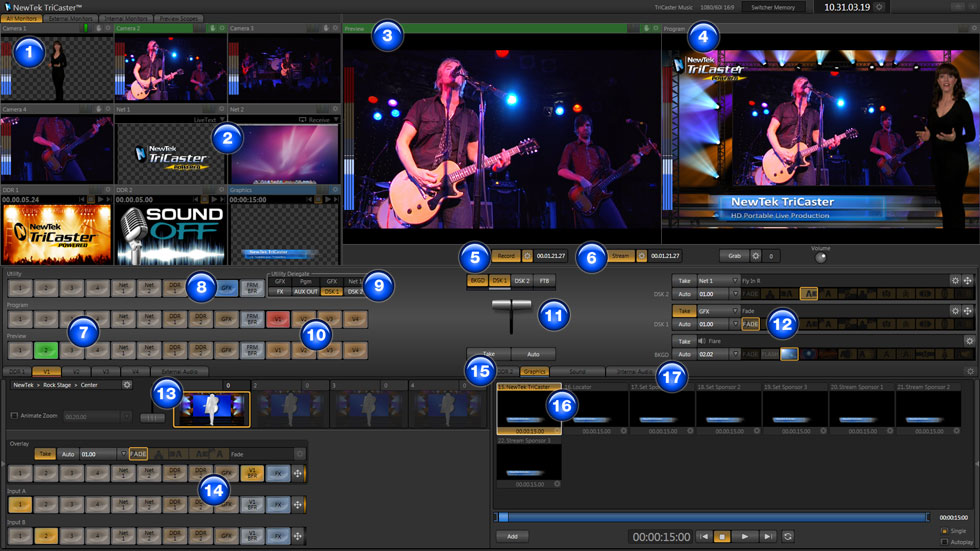This screenshot has width=980, height=551.
Task: Open gear on 17.Set Sponsor item
Action: pos(690,431)
